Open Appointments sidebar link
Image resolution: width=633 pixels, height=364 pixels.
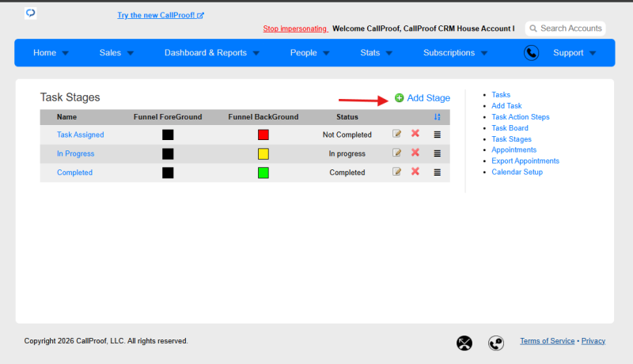coord(514,150)
